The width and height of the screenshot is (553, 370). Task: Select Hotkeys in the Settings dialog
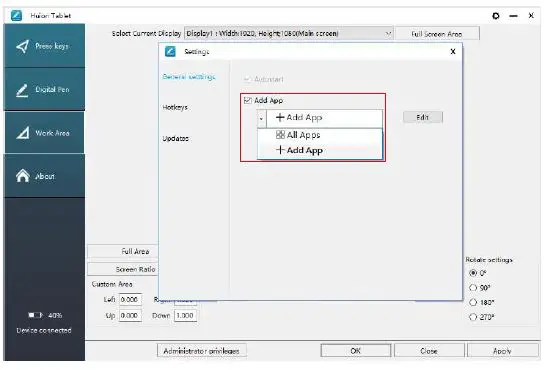point(175,107)
